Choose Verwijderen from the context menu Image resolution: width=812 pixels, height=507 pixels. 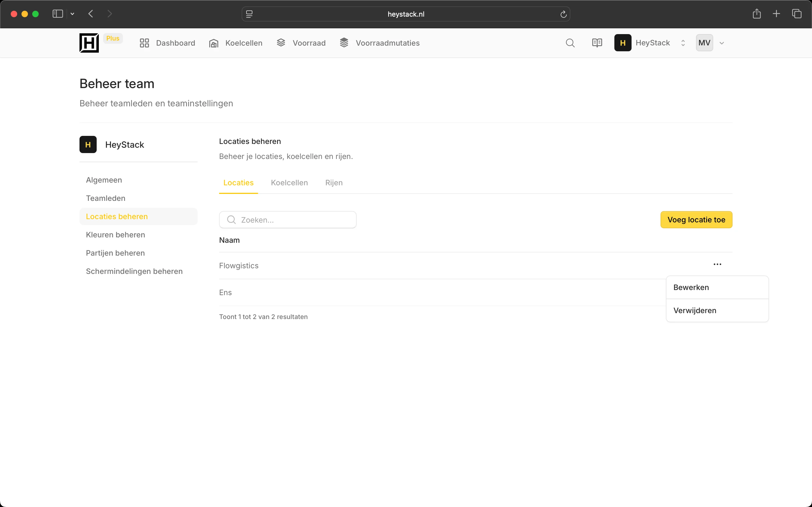click(x=717, y=310)
